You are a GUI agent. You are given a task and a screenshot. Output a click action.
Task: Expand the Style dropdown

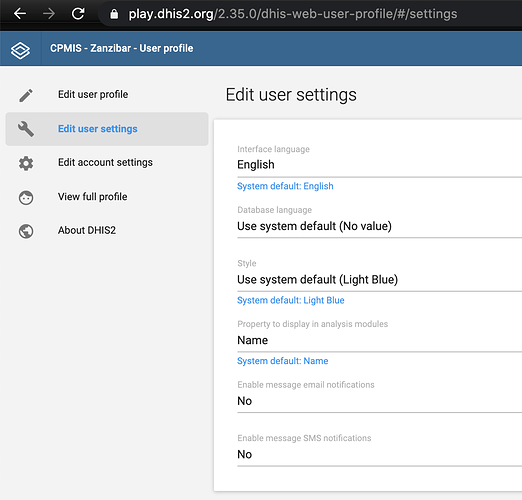tap(379, 280)
